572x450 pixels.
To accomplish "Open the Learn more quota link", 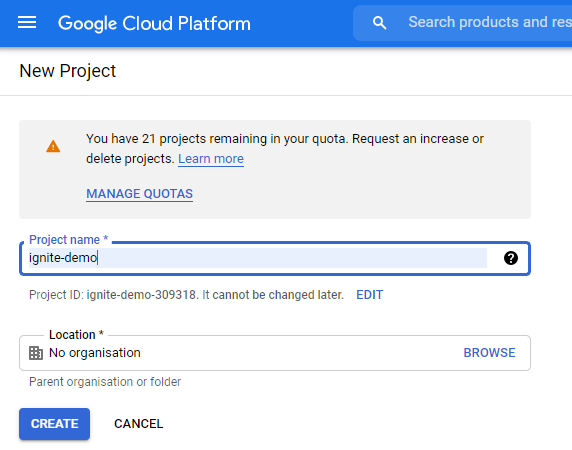I will 211,159.
